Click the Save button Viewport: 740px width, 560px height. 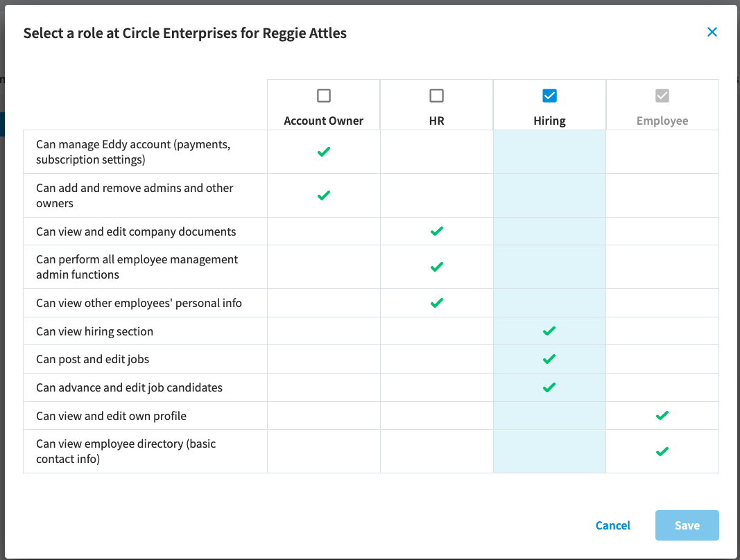(687, 525)
